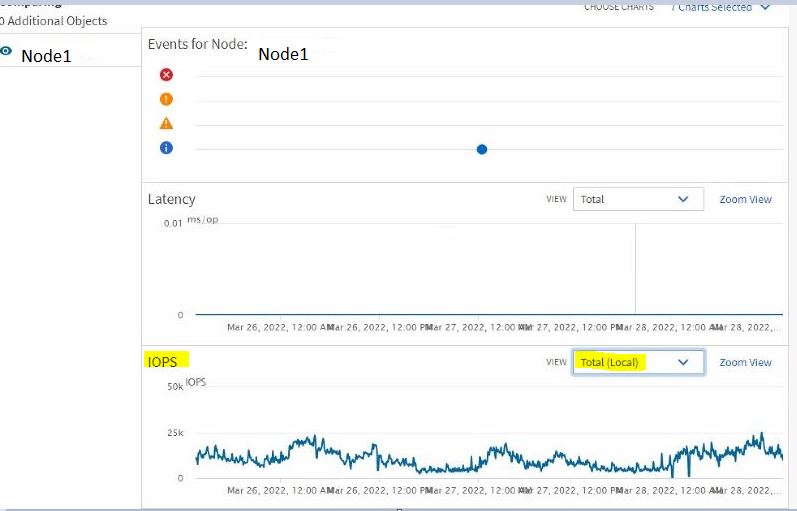Click the warning triangle event icon
The height and width of the screenshot is (511, 797).
pos(166,124)
